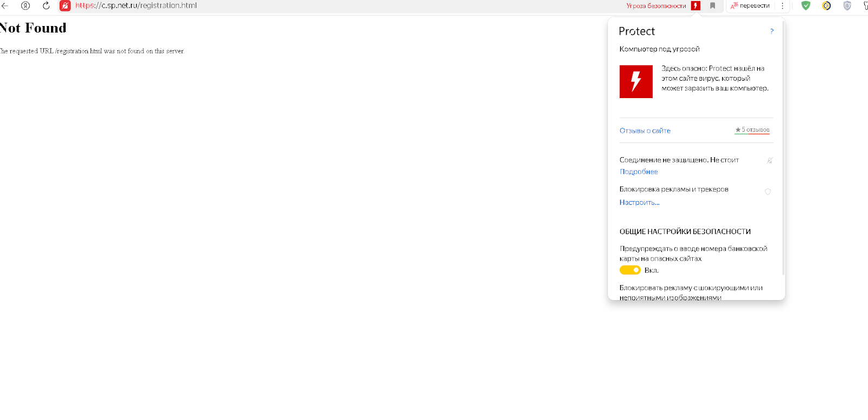Click the 'Not Found' heading

click(33, 28)
